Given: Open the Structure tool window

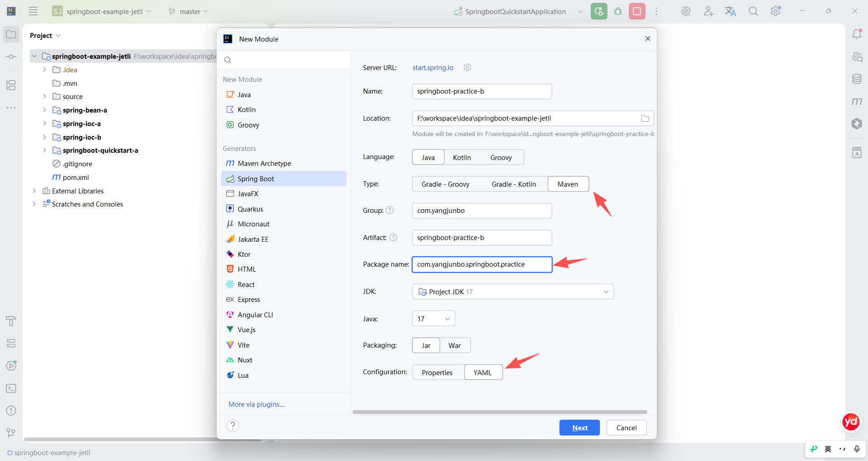Looking at the screenshot, I should tap(11, 85).
